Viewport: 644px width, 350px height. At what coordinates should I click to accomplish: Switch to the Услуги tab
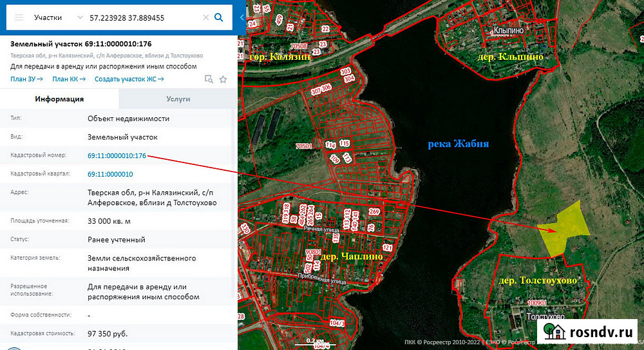pos(178,99)
